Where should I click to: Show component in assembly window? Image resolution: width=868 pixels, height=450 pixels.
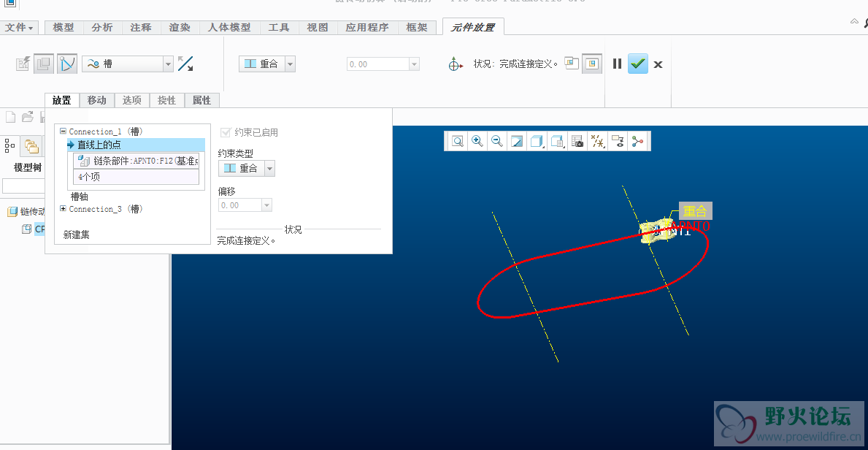(x=592, y=64)
